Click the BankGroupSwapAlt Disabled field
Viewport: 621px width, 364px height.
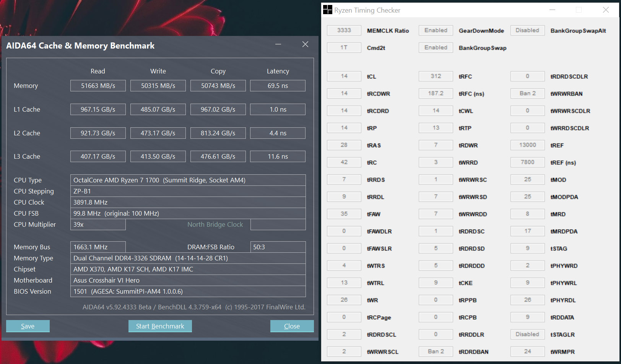point(527,30)
